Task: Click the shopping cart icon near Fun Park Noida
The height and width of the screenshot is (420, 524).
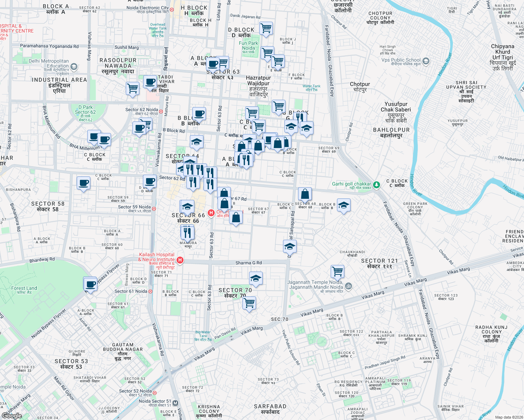Action: point(266,29)
